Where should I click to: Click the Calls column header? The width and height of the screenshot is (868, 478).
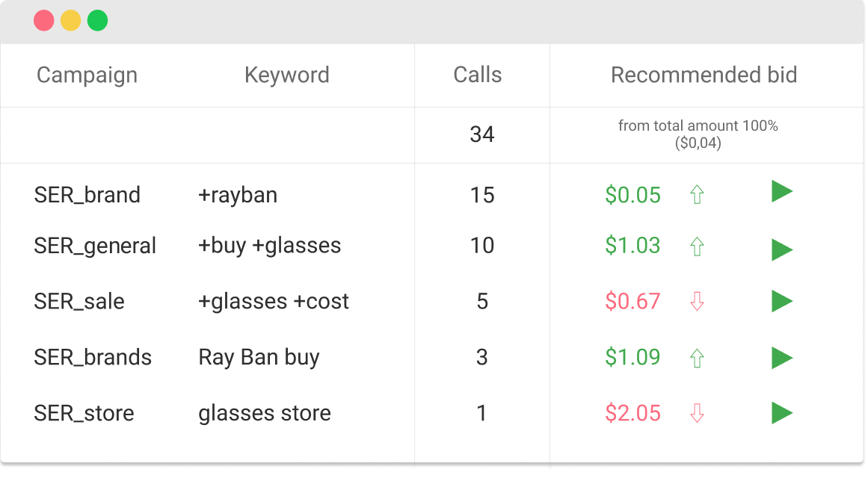pyautogui.click(x=477, y=75)
